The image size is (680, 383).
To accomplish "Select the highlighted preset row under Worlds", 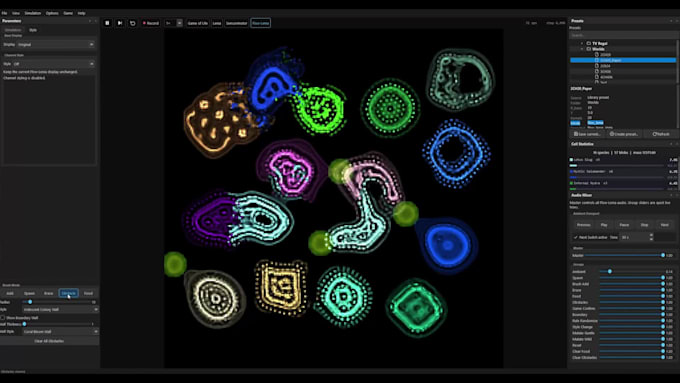I will tap(623, 60).
